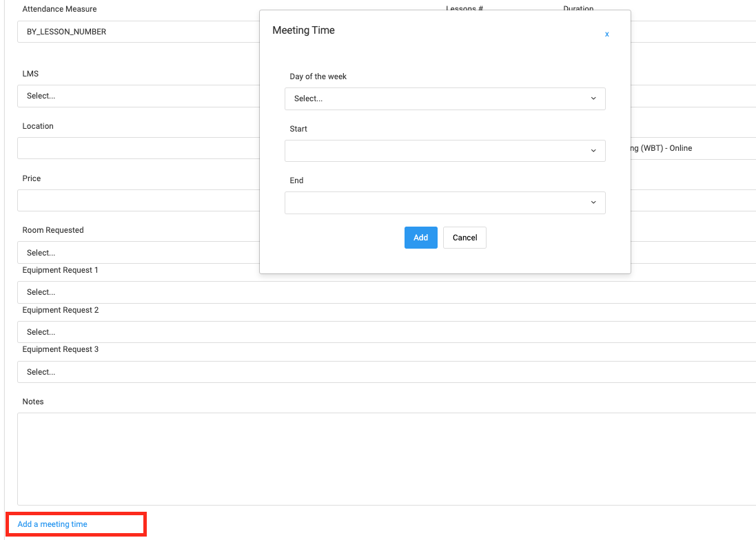
Task: Click the Duration input field
Action: 693,32
